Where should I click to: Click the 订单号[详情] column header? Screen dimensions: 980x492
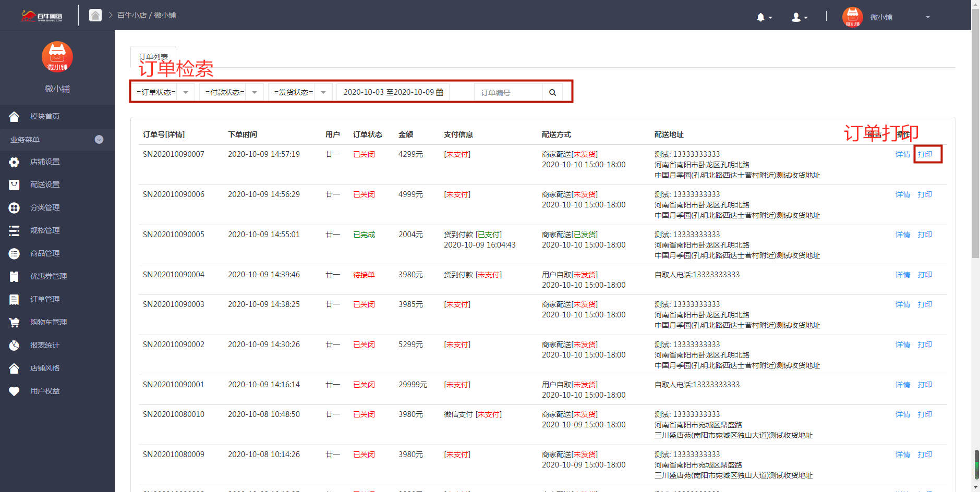click(x=164, y=134)
